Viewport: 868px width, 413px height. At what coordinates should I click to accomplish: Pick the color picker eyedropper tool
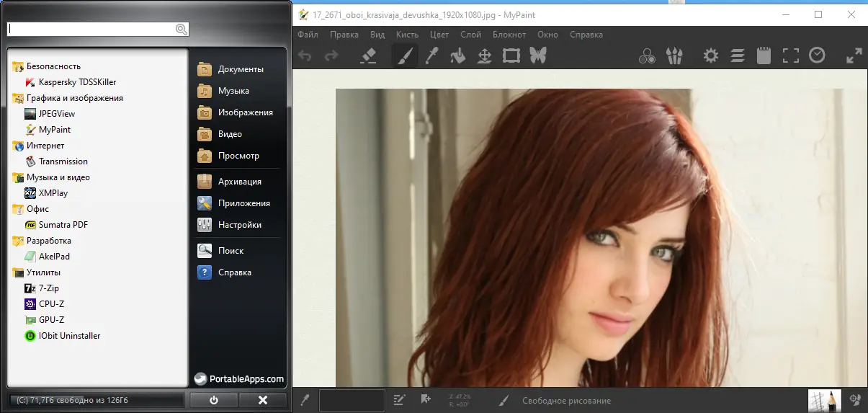(432, 55)
